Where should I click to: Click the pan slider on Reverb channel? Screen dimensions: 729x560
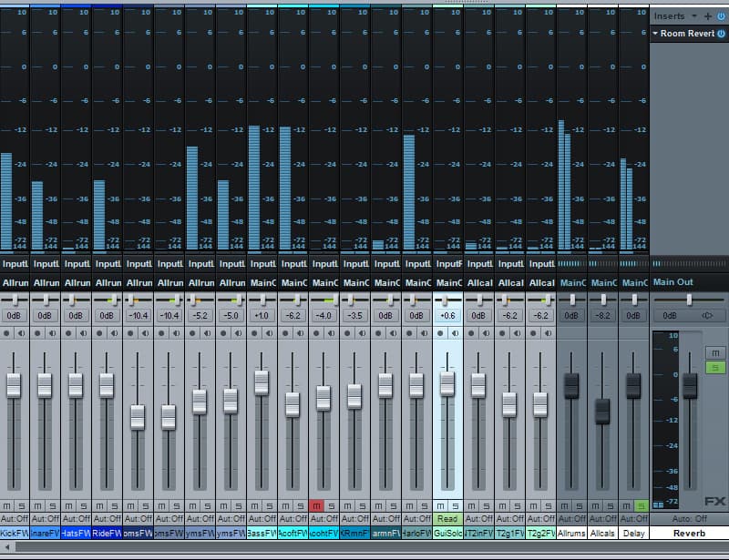click(689, 300)
